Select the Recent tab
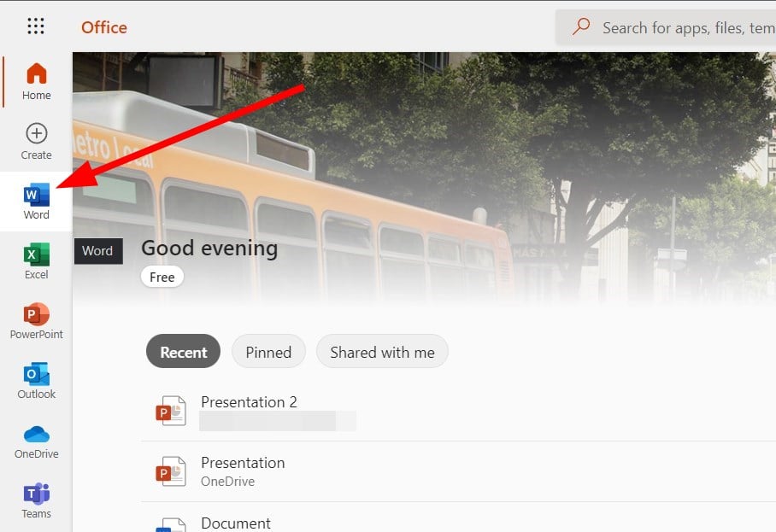The height and width of the screenshot is (532, 776). (x=183, y=352)
